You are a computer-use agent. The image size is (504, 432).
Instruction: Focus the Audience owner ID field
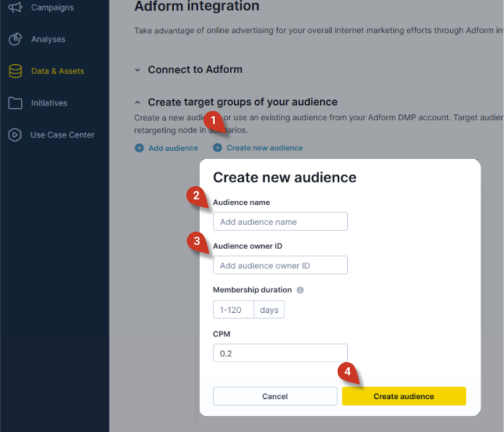(280, 265)
